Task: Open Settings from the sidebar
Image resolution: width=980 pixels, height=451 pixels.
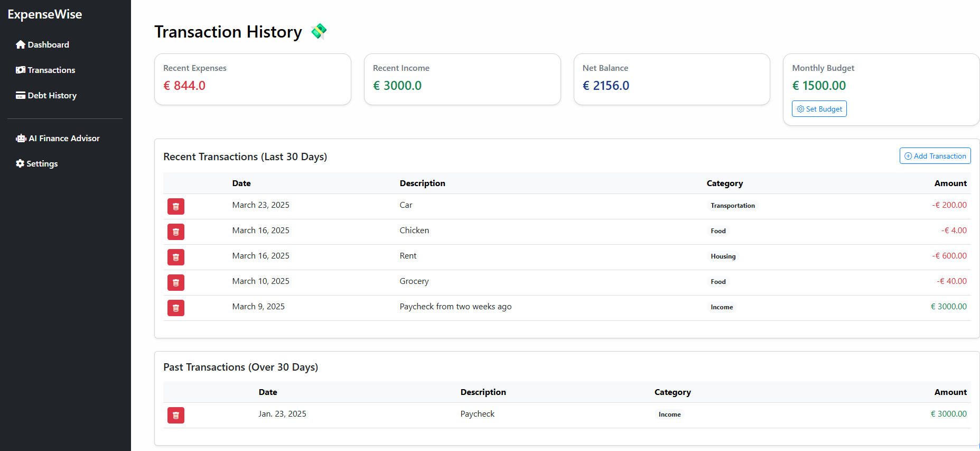Action: pos(37,164)
